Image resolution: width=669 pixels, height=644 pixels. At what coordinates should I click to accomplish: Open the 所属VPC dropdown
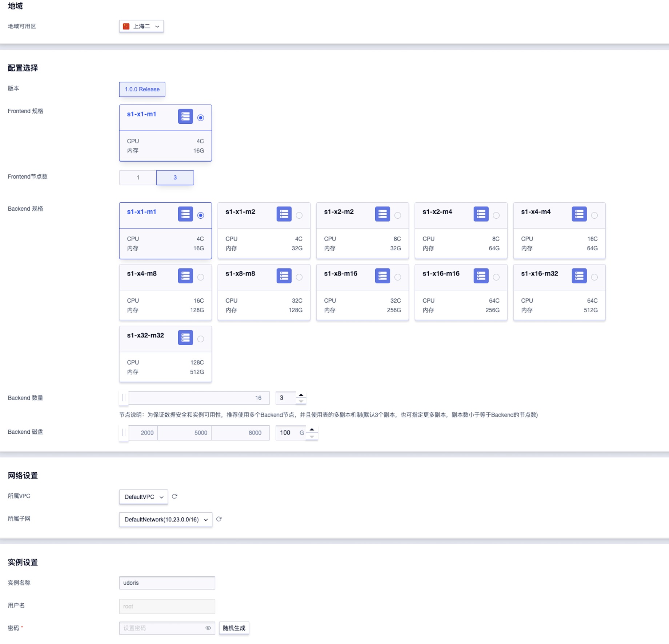point(143,497)
